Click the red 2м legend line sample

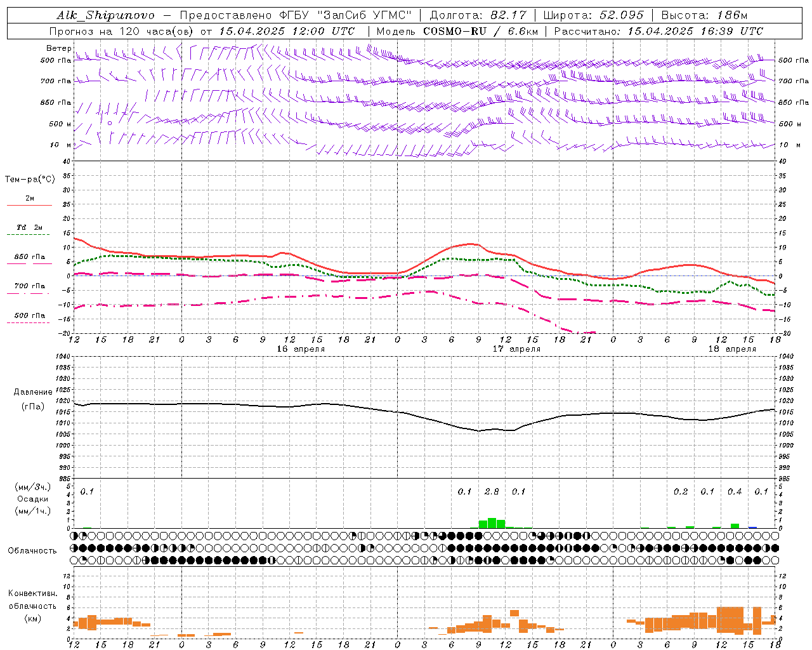pyautogui.click(x=29, y=206)
